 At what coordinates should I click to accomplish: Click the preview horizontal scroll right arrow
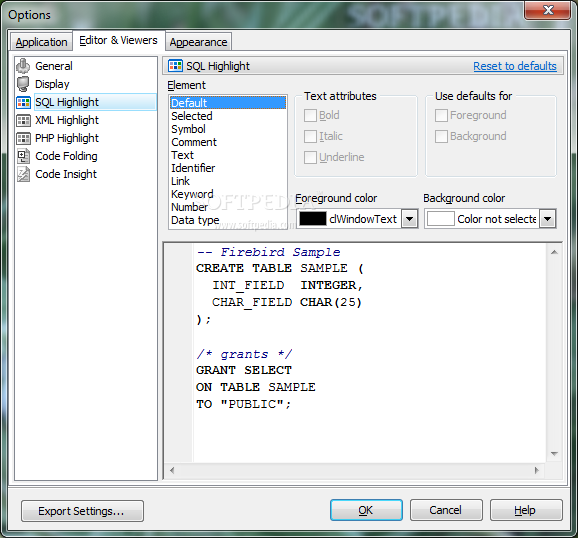[x=537, y=471]
